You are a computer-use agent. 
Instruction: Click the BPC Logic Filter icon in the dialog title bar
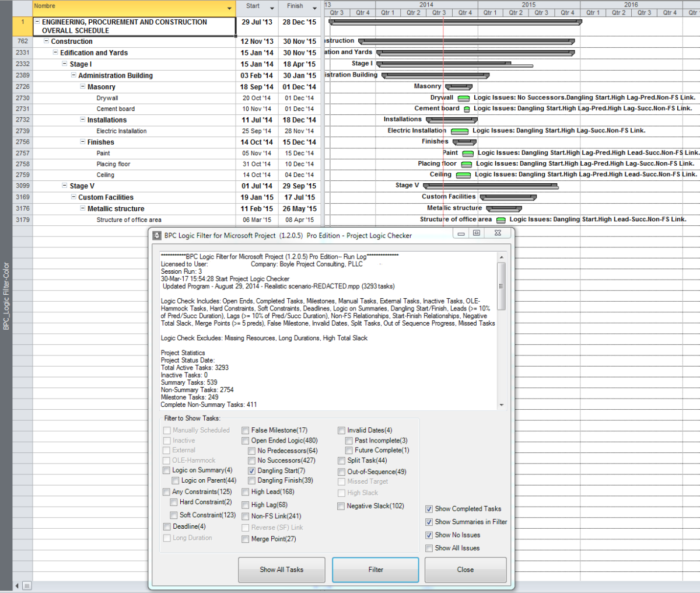click(x=156, y=235)
